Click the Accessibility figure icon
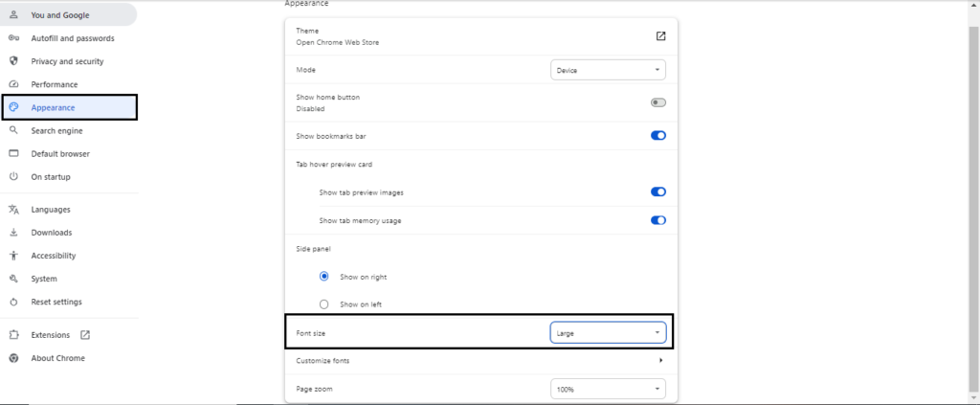This screenshot has height=405, width=980. [13, 256]
